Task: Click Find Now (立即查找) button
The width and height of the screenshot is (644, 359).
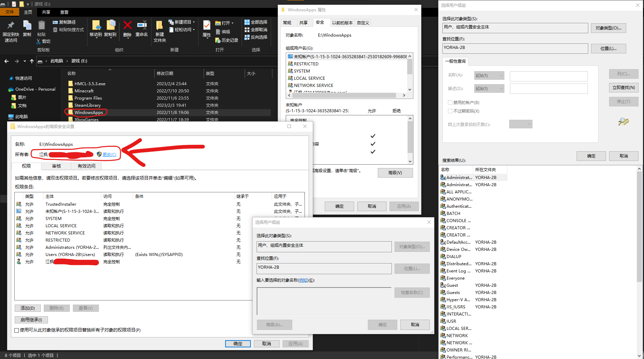Action: point(623,88)
